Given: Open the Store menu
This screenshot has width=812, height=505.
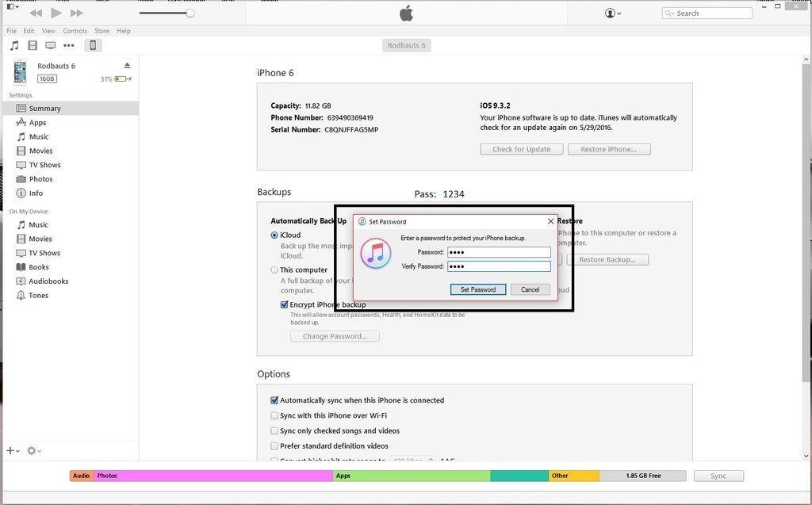Looking at the screenshot, I should (x=102, y=31).
